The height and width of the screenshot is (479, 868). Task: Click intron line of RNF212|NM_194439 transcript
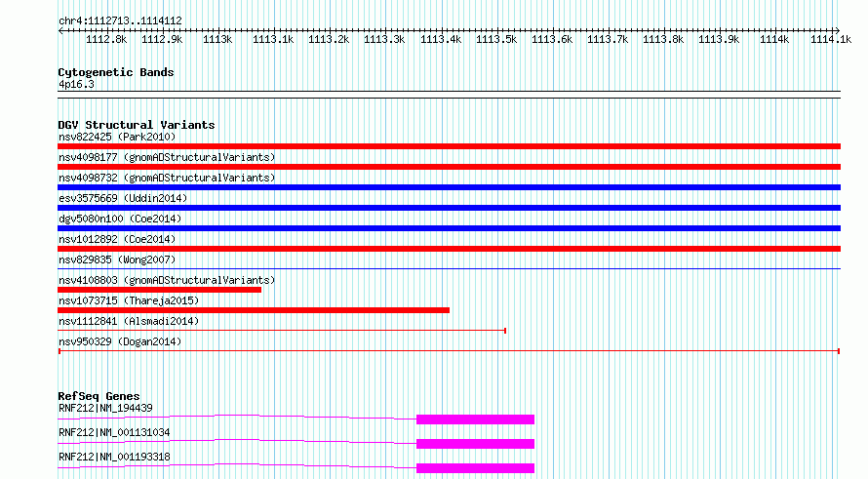click(x=237, y=417)
